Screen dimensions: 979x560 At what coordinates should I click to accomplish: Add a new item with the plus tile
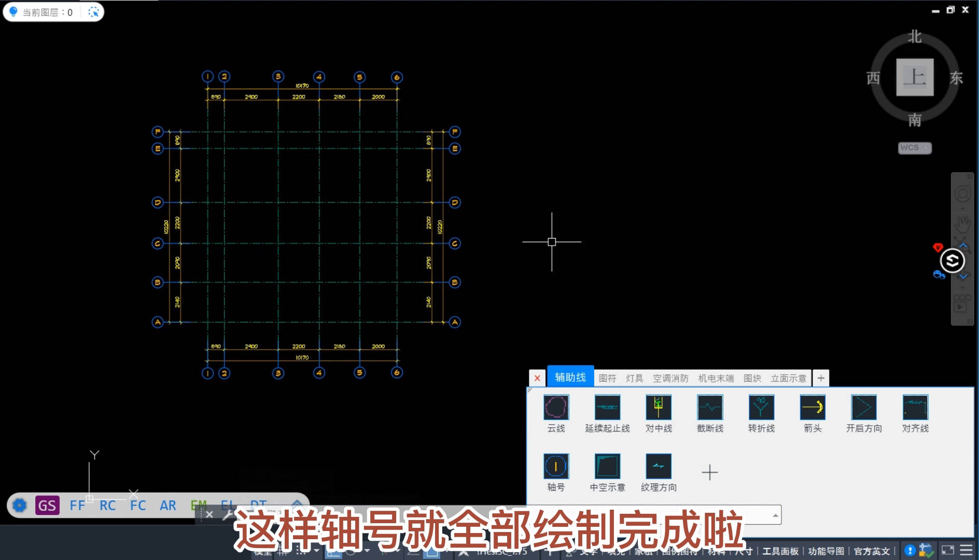709,472
